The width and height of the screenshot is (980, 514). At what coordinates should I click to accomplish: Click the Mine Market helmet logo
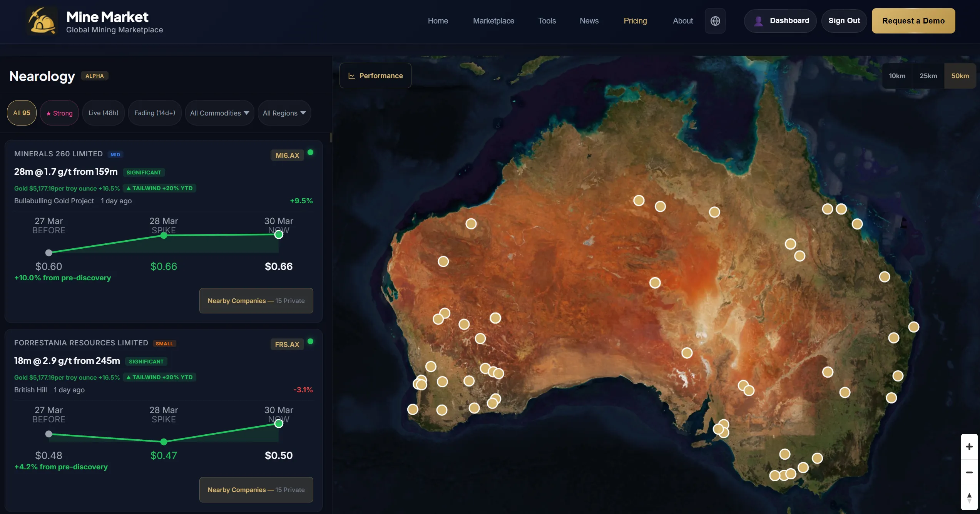pyautogui.click(x=42, y=21)
